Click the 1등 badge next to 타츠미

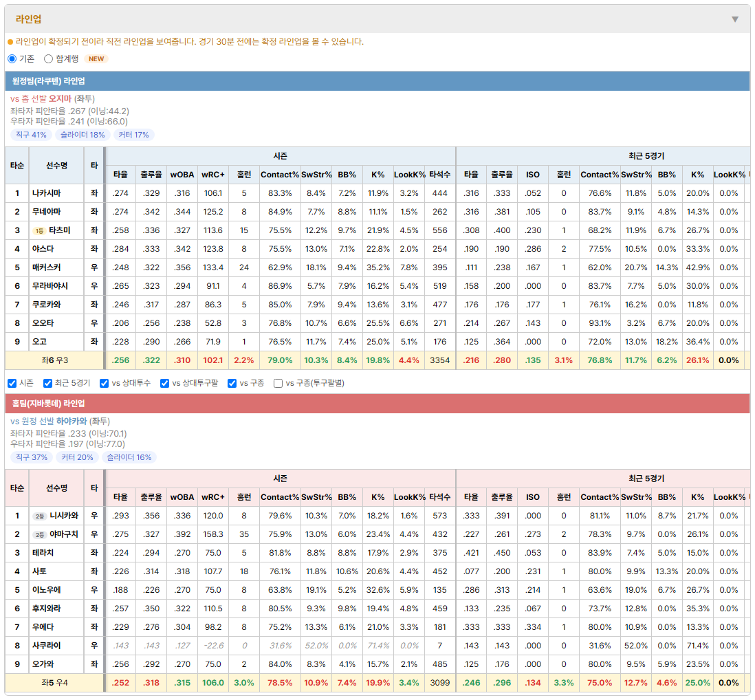click(39, 230)
